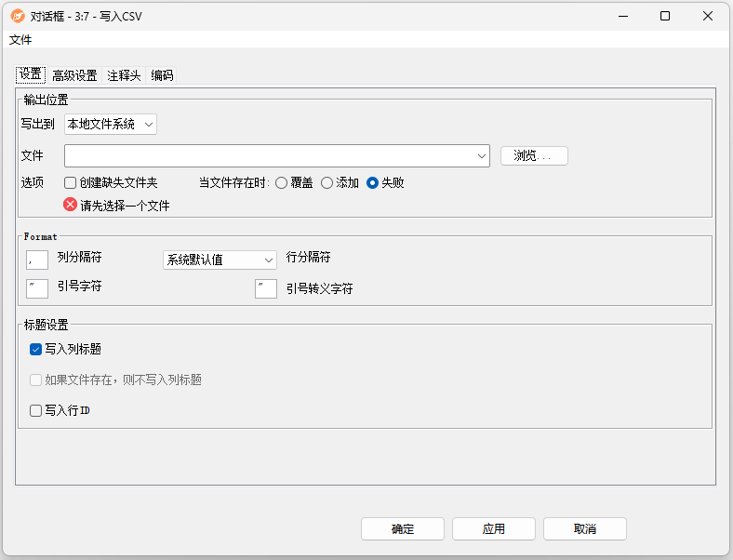
Task: Uncheck the 写入列标题 checkbox
Action: pyautogui.click(x=36, y=350)
